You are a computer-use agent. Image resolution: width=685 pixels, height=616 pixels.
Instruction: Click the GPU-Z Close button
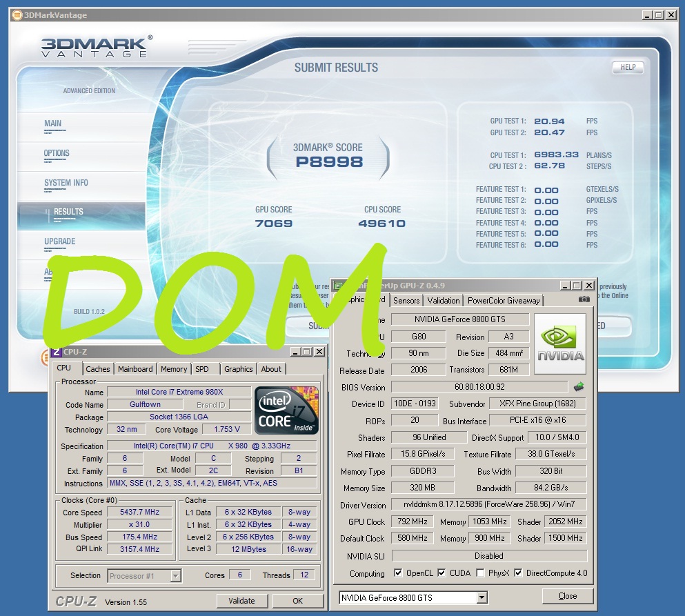click(568, 596)
